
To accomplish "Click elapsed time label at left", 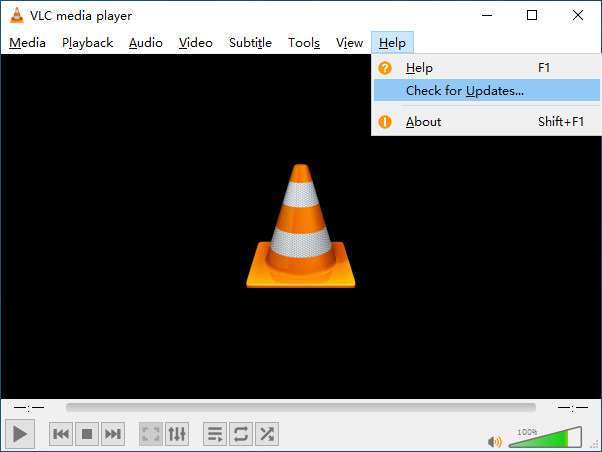I will coord(29,407).
